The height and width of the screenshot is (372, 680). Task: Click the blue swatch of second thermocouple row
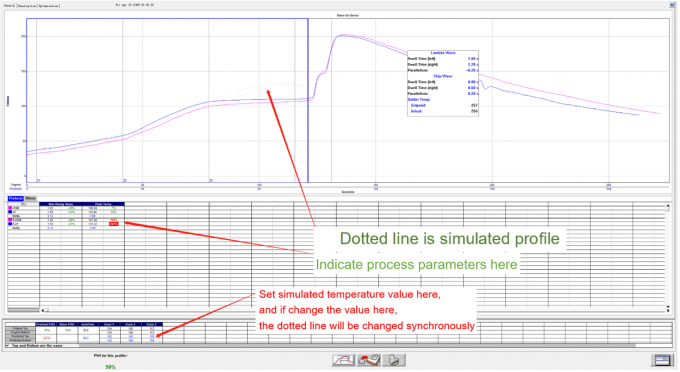tap(10, 212)
